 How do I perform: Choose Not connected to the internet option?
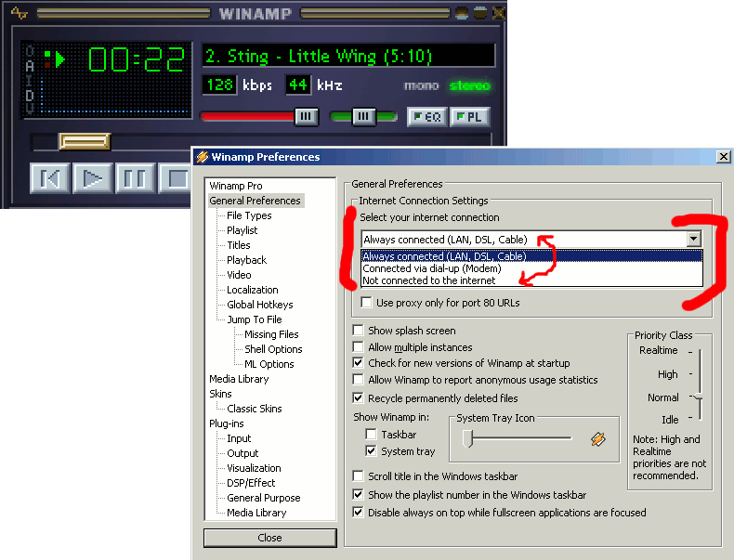point(531,280)
